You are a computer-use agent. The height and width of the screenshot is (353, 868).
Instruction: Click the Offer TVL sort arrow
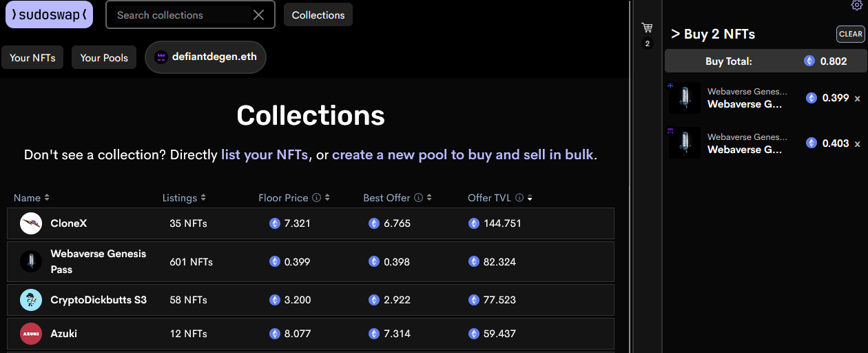[530, 199]
